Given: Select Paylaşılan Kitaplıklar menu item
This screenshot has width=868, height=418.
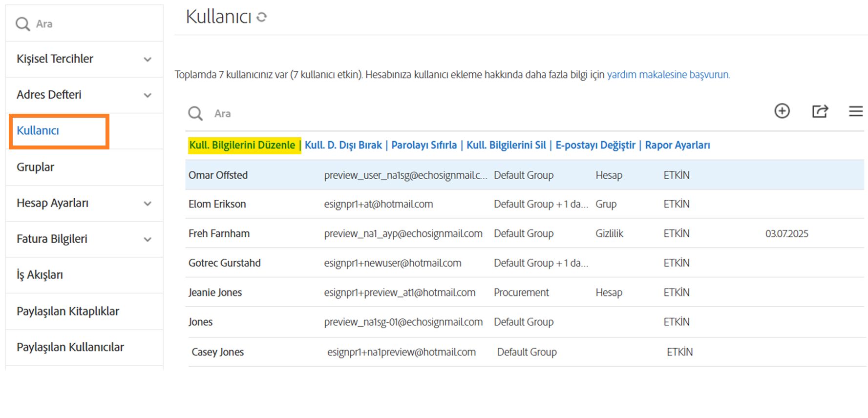Looking at the screenshot, I should coord(68,311).
